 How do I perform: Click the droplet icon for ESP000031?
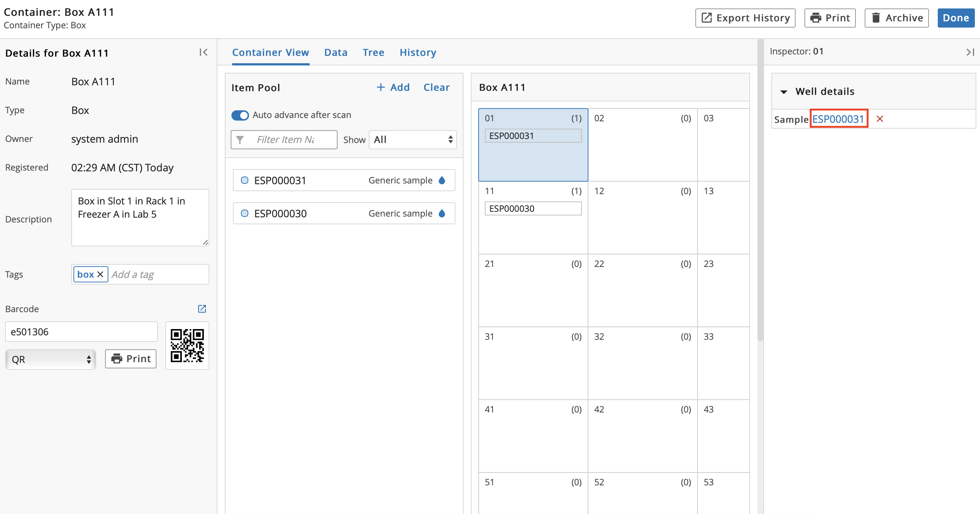click(x=442, y=180)
